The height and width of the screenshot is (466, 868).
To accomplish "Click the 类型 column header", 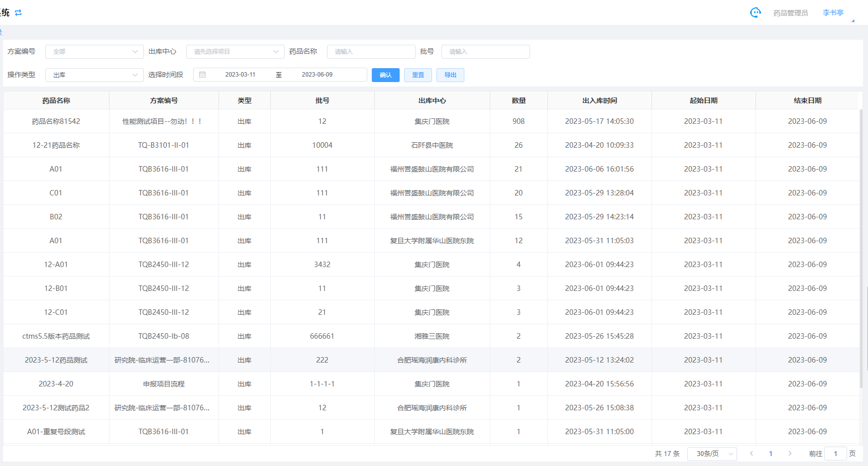I will pyautogui.click(x=244, y=100).
